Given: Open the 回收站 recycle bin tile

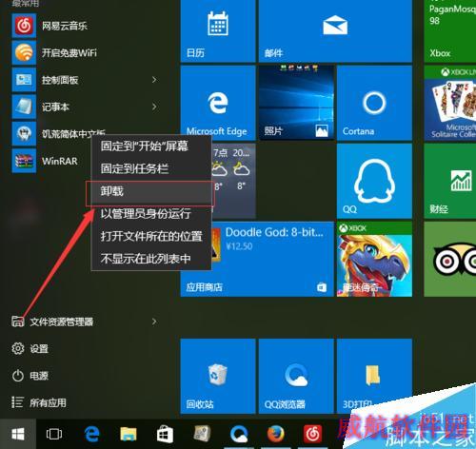Looking at the screenshot, I should [x=218, y=376].
